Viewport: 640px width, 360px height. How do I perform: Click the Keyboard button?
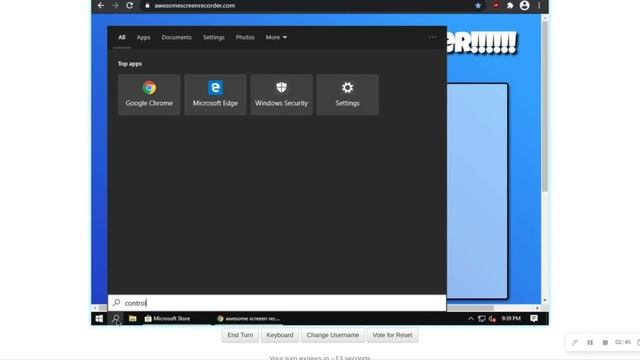(280, 335)
